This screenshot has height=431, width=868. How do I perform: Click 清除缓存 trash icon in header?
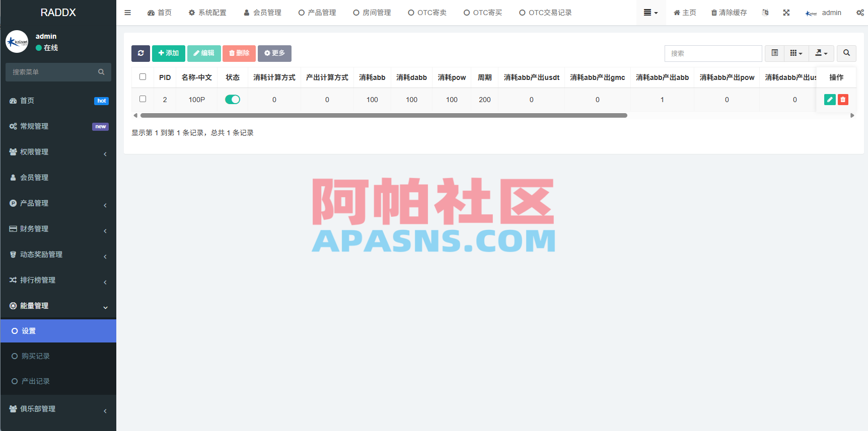pyautogui.click(x=729, y=13)
